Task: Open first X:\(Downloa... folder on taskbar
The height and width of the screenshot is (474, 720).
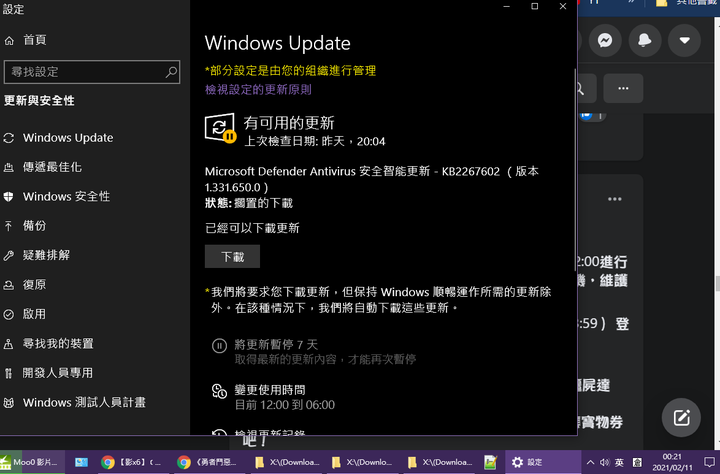Action: click(288, 462)
